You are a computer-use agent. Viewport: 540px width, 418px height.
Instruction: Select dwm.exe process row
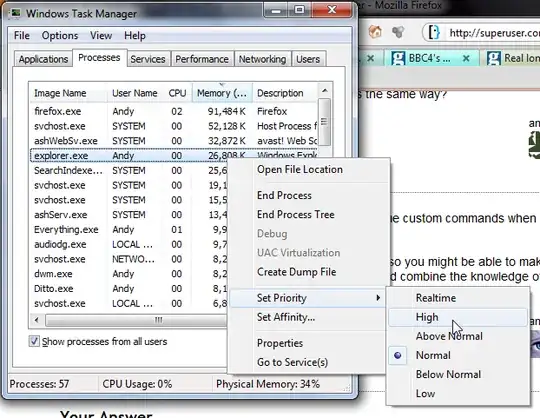129,274
